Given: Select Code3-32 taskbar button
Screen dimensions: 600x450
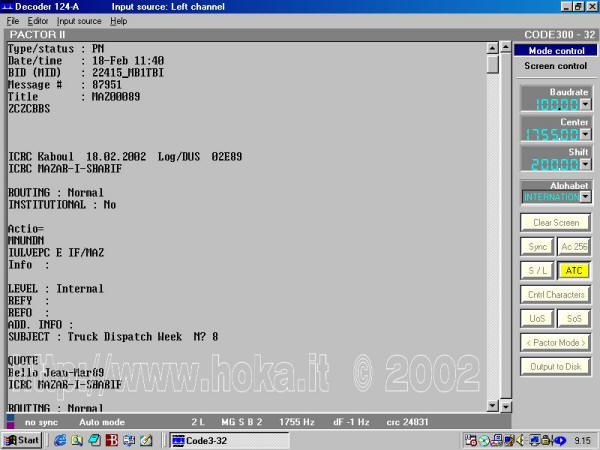Looking at the screenshot, I should (229, 440).
